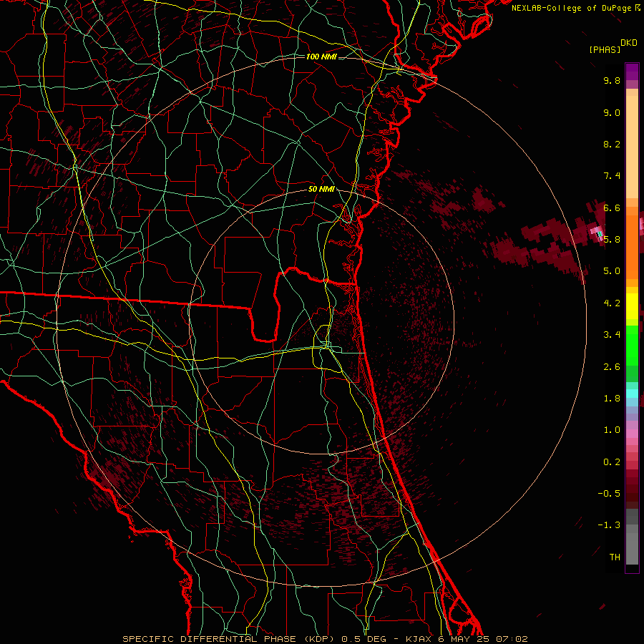Image resolution: width=644 pixels, height=644 pixels.
Task: Click the 0.2 scale value
Action: coord(612,462)
